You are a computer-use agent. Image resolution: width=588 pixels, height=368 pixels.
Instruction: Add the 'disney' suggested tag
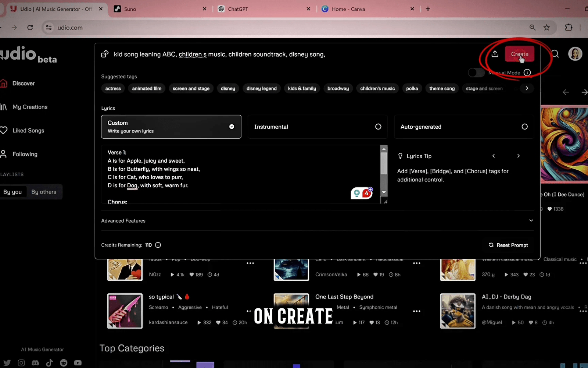228,88
